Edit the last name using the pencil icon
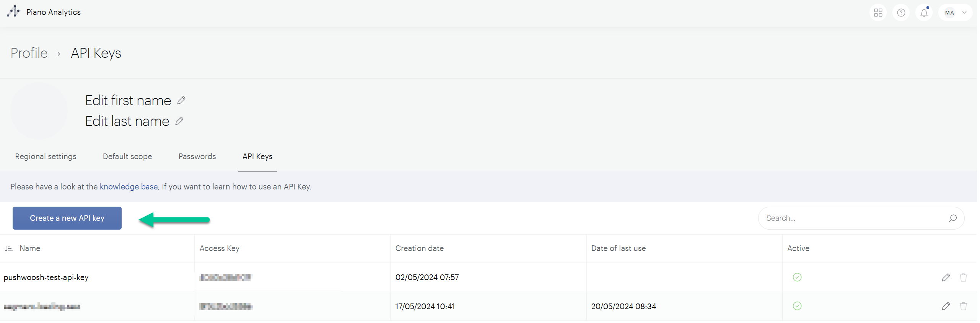 179,121
